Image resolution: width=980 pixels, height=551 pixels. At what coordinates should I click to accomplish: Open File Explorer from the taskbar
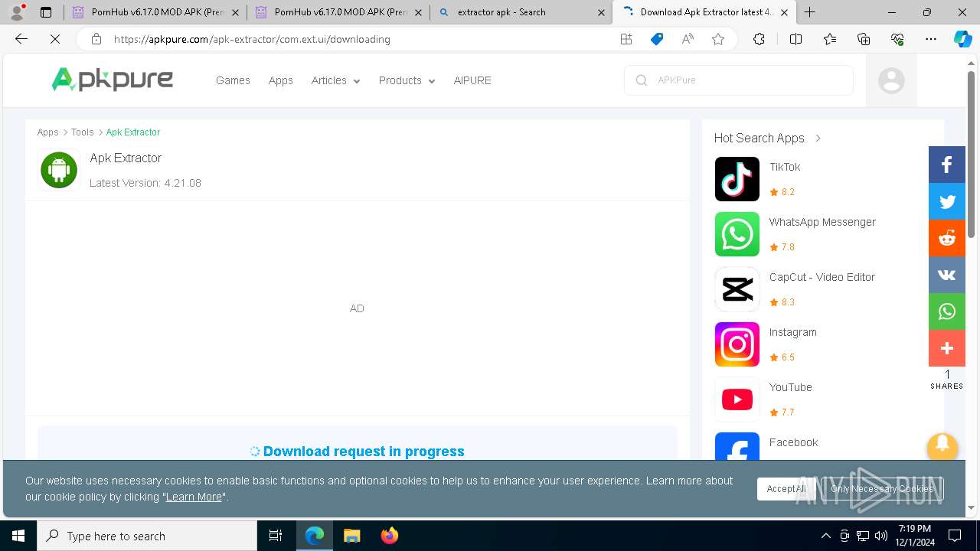pos(351,536)
